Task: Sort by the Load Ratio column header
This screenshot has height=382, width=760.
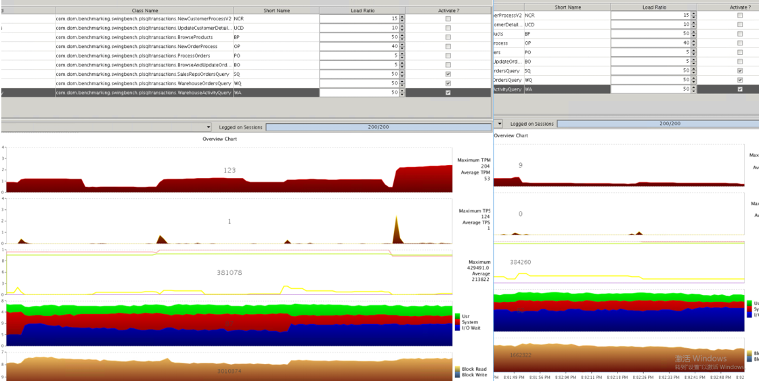Action: point(362,10)
